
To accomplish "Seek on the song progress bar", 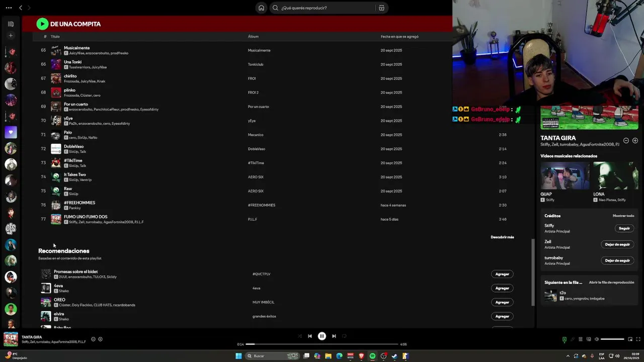I will point(322,344).
